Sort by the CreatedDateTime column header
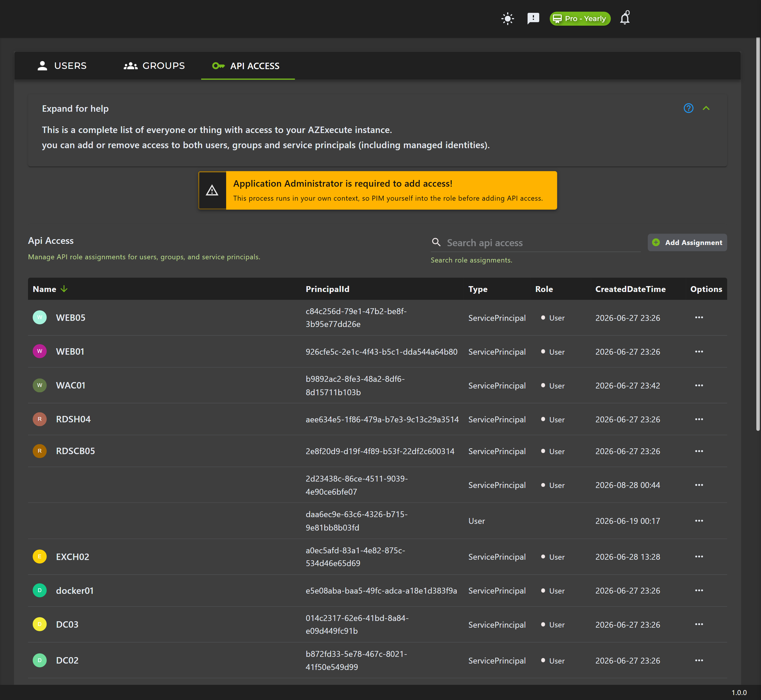 pyautogui.click(x=630, y=289)
